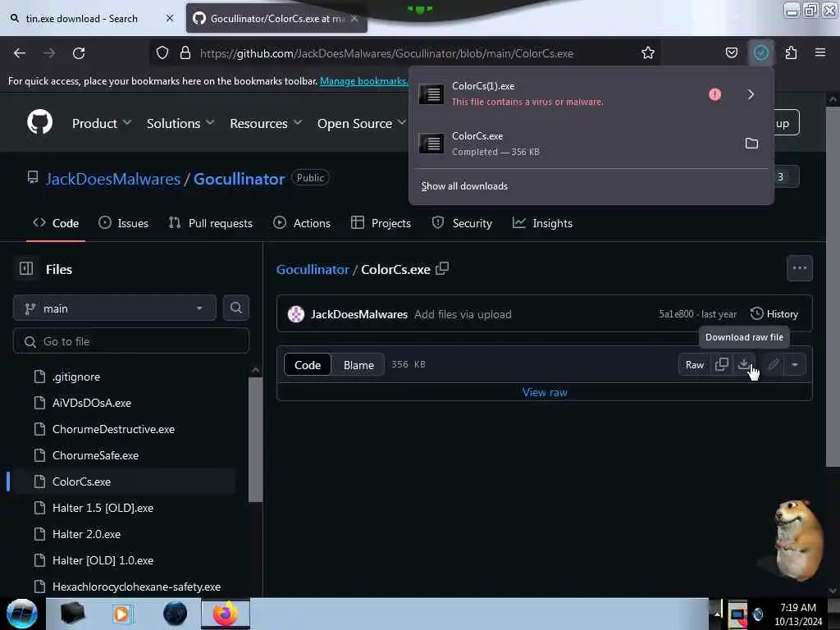Click the browser URL address bar
Screen dimensions: 840x630
[386, 53]
